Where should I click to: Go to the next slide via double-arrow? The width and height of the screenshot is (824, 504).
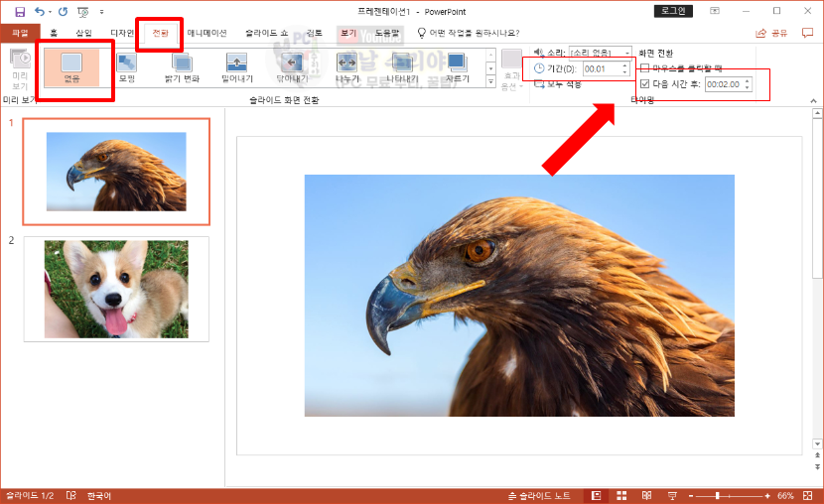[817, 466]
